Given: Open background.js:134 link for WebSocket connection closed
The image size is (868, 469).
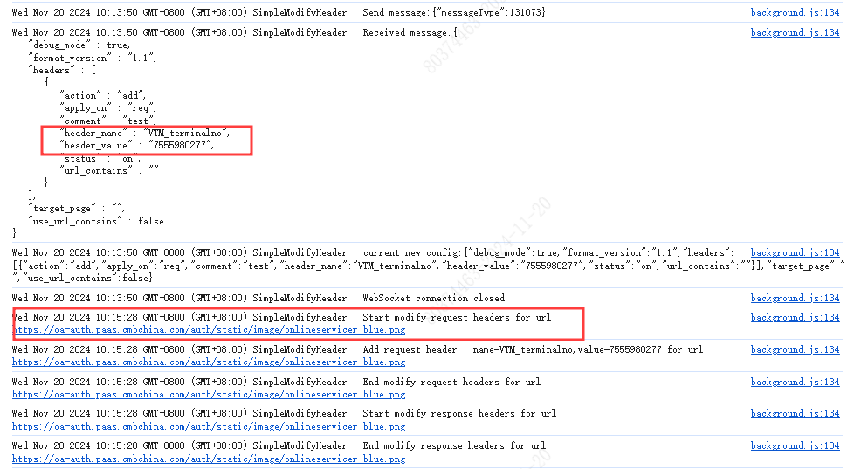Looking at the screenshot, I should click(x=795, y=298).
